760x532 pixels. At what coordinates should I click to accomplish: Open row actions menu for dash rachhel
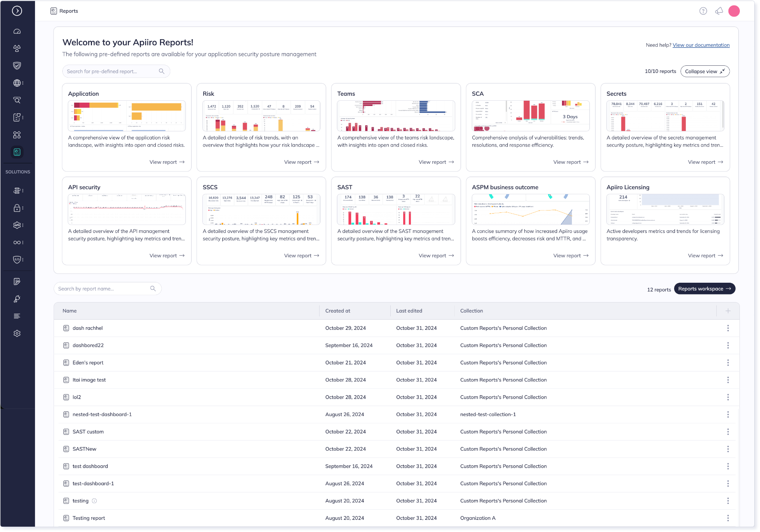728,328
